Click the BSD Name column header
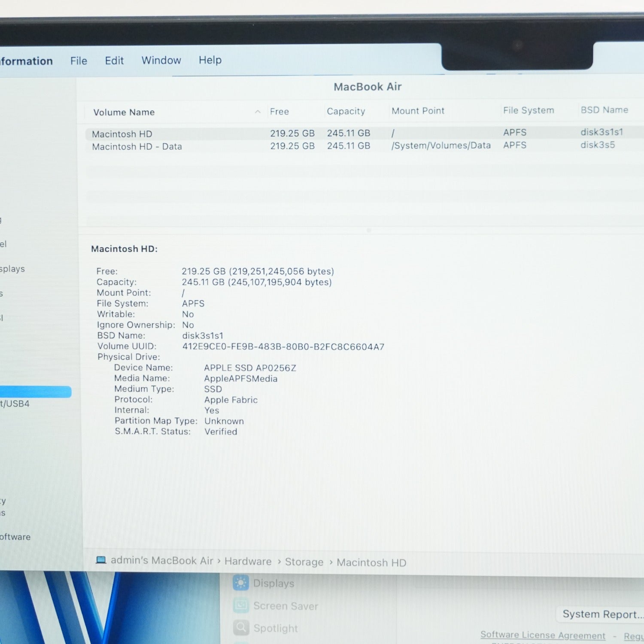 (x=605, y=110)
